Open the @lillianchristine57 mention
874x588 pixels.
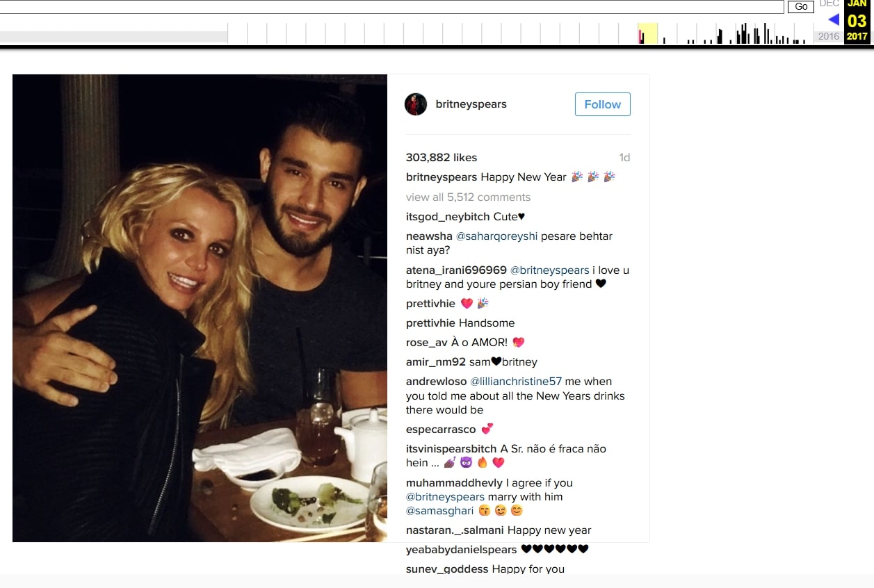516,382
